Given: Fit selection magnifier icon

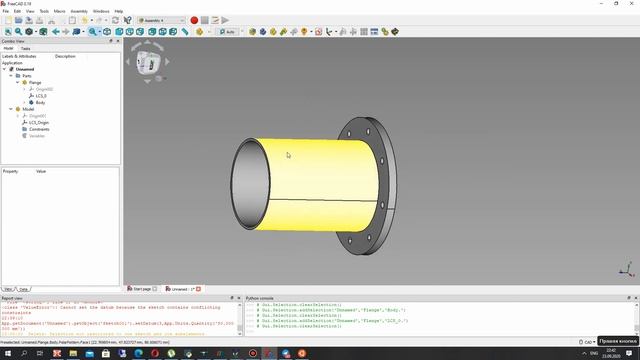Looking at the screenshot, I should tap(19, 32).
